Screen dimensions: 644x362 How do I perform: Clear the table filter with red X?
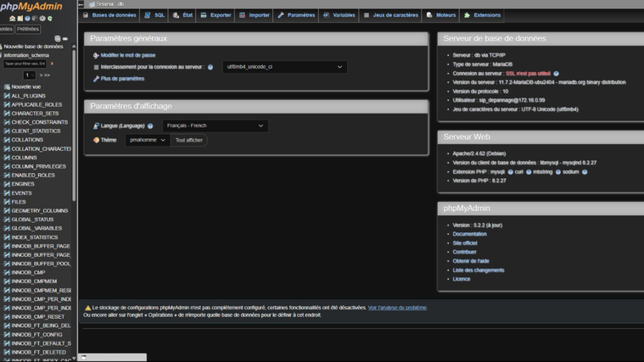pyautogui.click(x=52, y=64)
